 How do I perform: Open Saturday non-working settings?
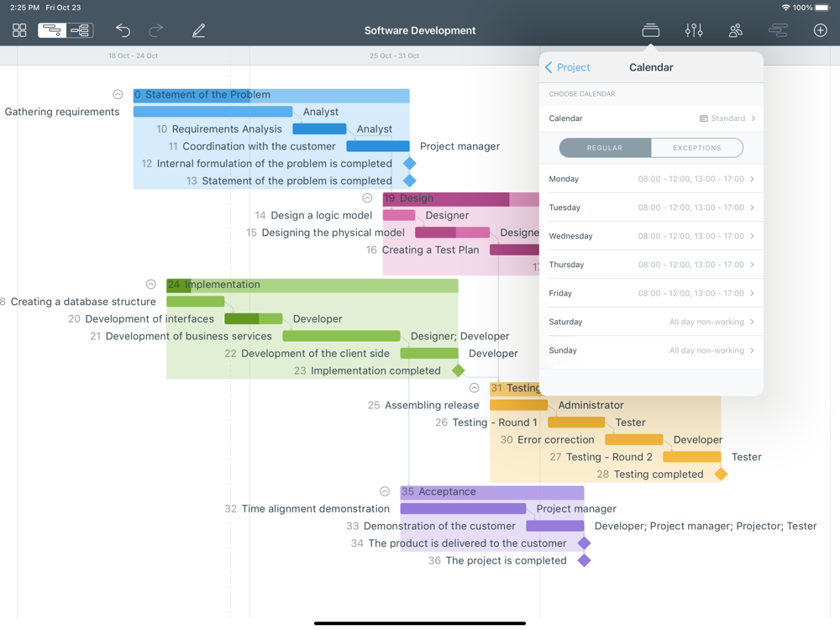coord(651,322)
